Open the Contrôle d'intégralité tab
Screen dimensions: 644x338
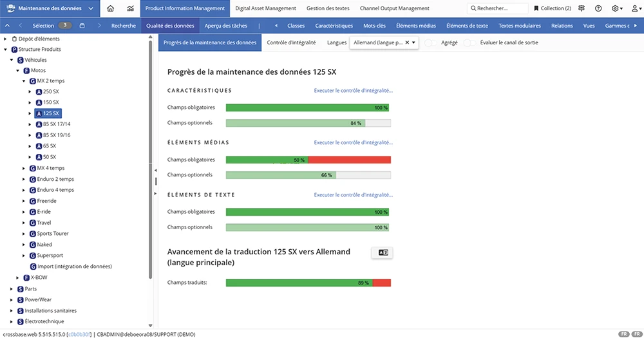291,42
